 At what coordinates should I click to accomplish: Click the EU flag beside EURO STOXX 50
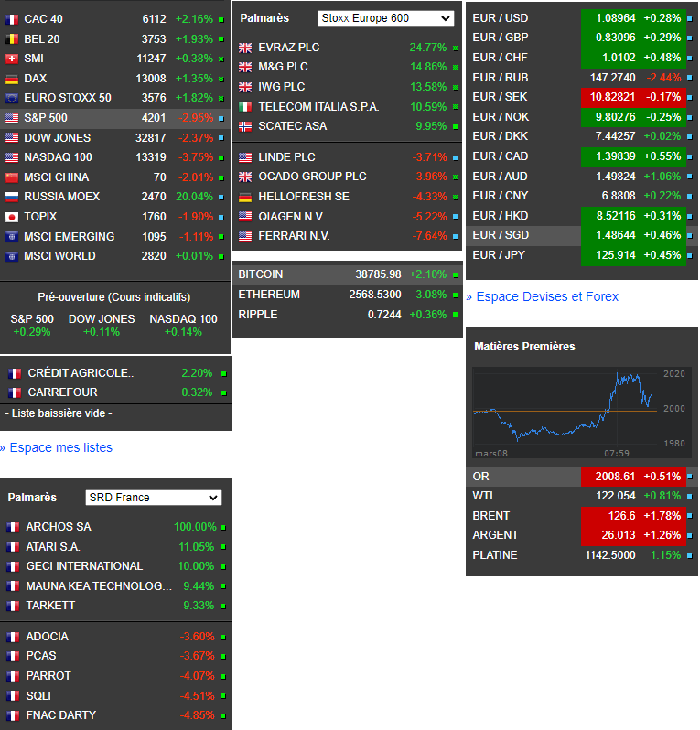[12, 98]
